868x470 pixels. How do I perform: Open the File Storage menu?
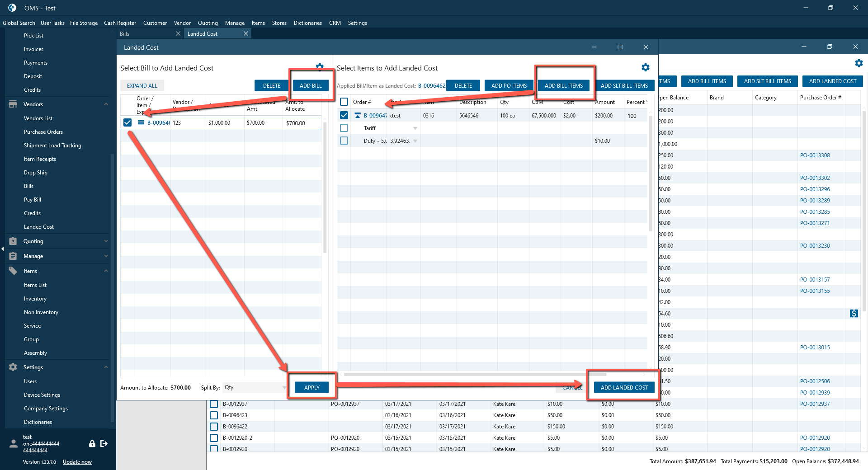pos(84,23)
